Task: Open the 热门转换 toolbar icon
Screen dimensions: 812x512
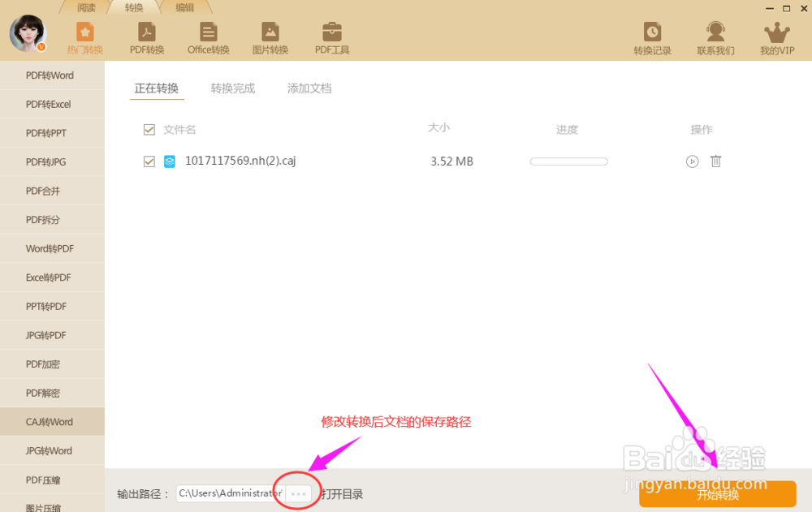Action: point(85,39)
